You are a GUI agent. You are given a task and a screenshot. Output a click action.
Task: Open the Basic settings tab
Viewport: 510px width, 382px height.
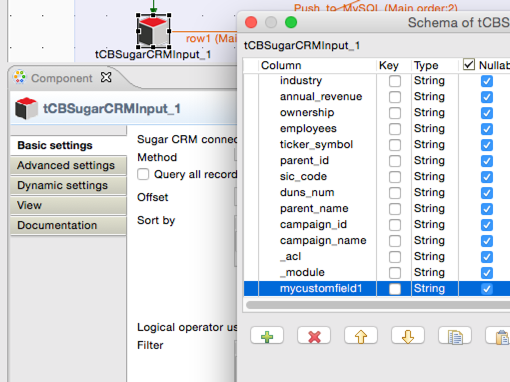click(x=68, y=145)
